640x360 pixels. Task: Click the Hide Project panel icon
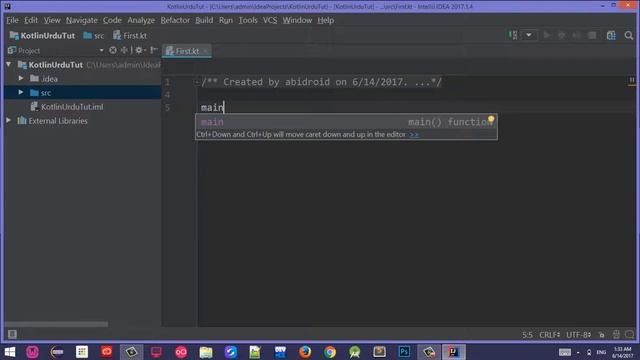click(x=153, y=50)
